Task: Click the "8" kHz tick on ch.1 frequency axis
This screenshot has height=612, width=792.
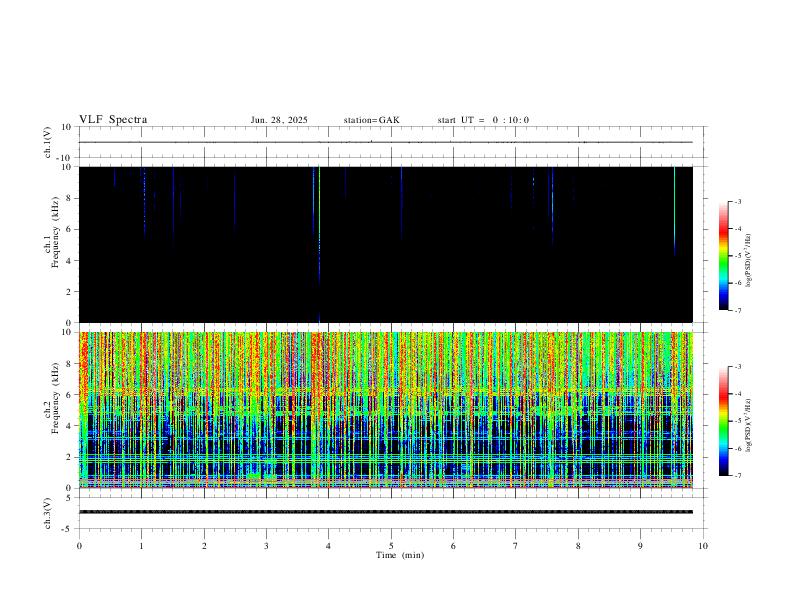Action: (70, 198)
